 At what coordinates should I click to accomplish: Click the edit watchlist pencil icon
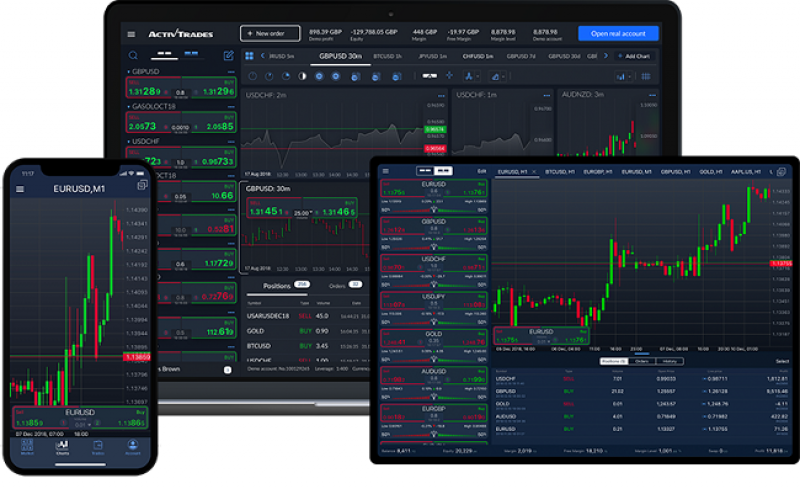[228, 55]
